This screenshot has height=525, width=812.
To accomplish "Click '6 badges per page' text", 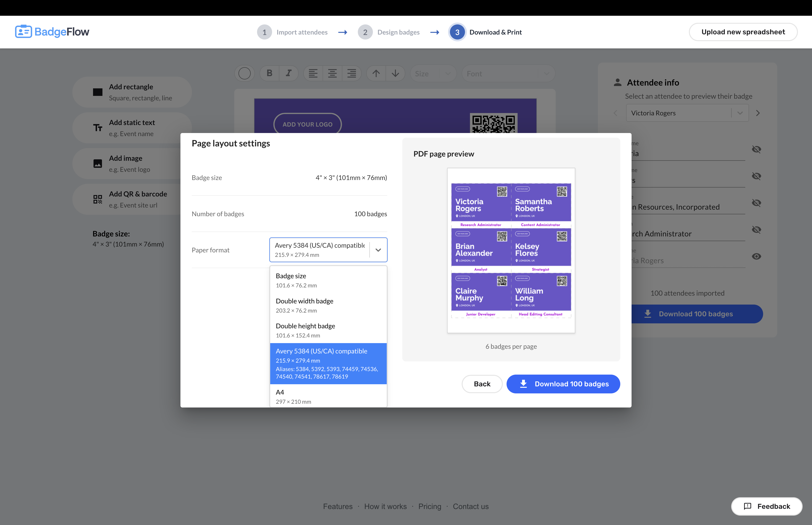I will [511, 346].
